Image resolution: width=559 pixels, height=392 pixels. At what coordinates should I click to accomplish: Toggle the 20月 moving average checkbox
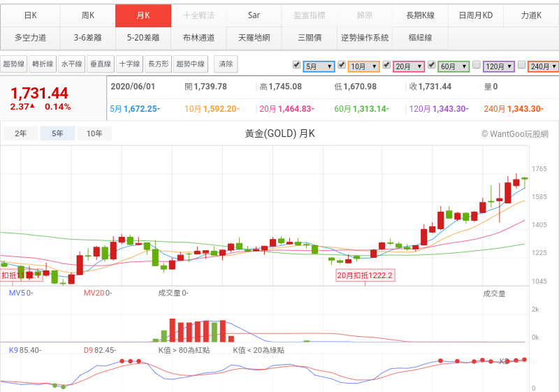click(386, 64)
